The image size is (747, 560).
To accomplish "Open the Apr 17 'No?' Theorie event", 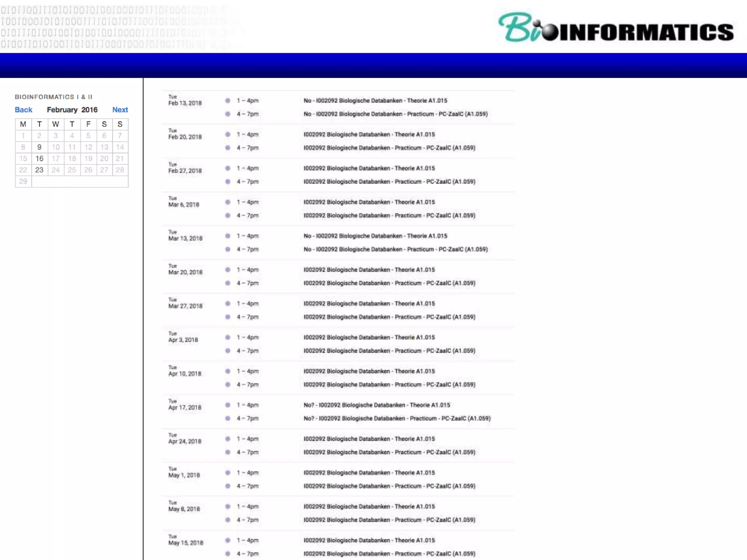I will pyautogui.click(x=377, y=405).
